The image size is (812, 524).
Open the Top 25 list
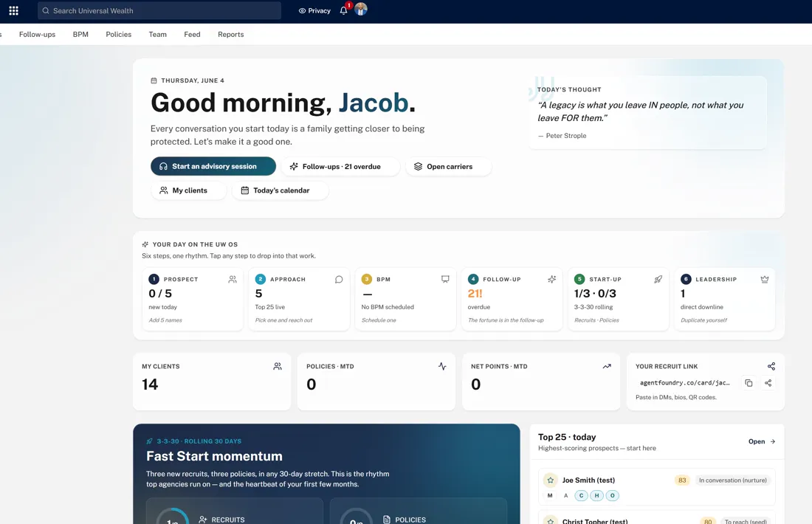pyautogui.click(x=762, y=441)
